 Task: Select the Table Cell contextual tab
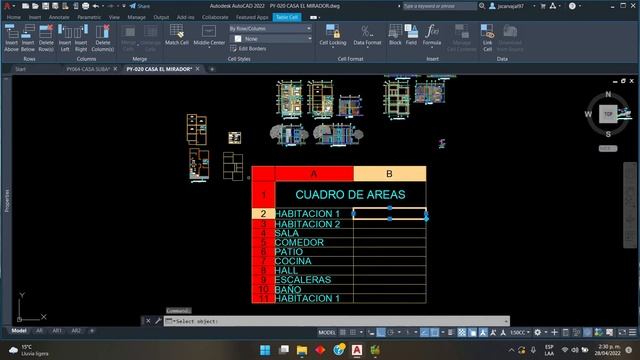coord(287,17)
